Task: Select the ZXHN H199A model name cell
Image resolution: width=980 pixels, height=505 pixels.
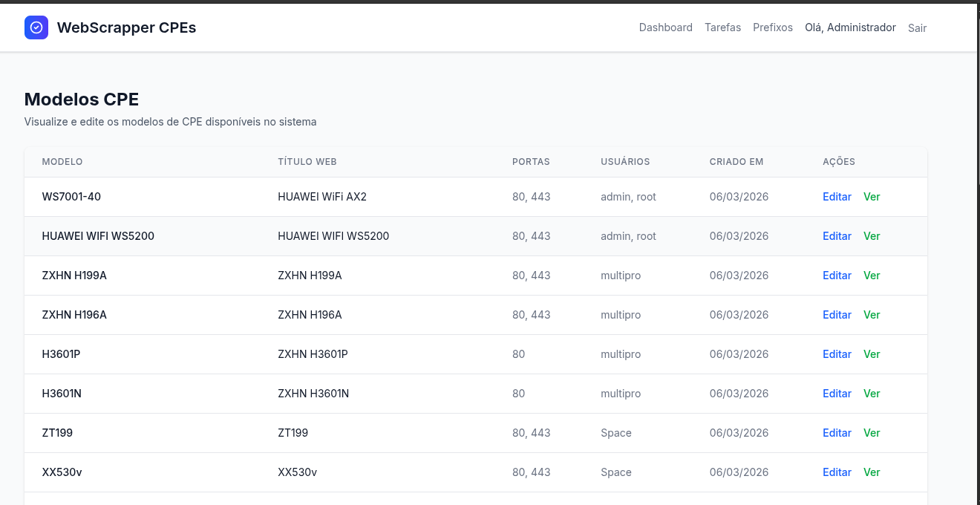Action: [74, 276]
